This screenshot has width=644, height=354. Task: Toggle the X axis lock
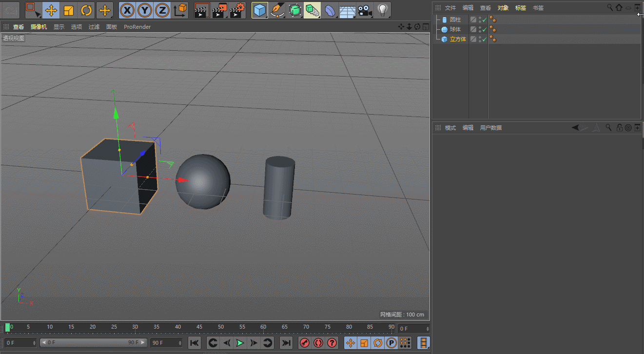tap(127, 10)
